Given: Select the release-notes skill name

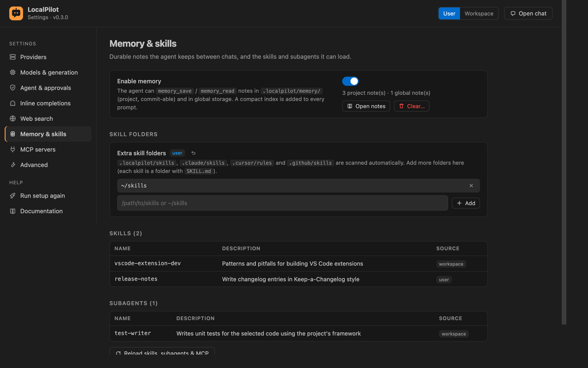Looking at the screenshot, I should (136, 279).
